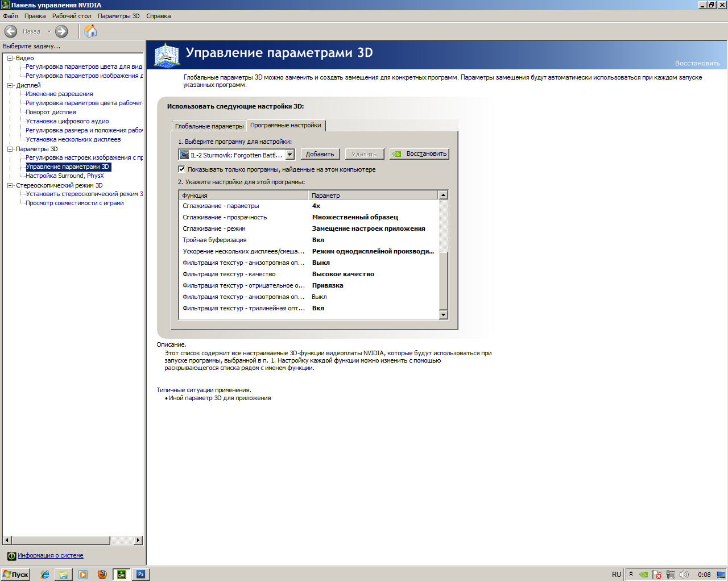728x582 pixels.
Task: Open the Пуск Start button
Action: [16, 575]
